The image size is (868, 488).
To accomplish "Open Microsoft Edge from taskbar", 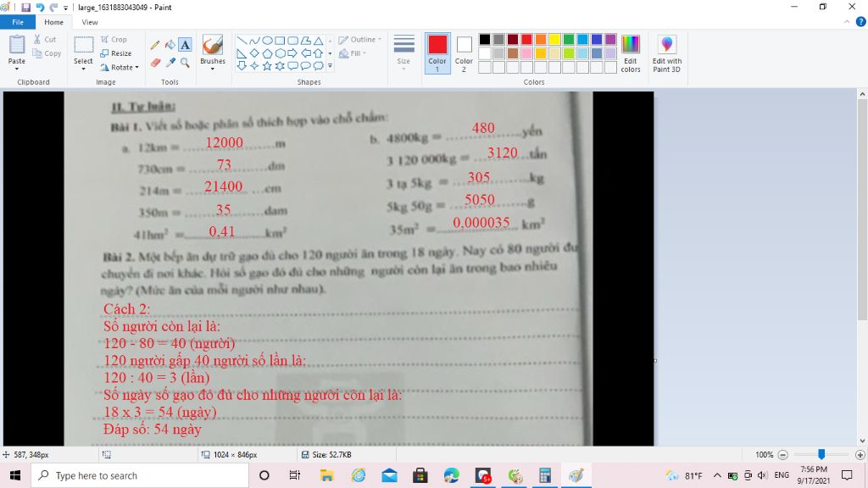I will 451,475.
